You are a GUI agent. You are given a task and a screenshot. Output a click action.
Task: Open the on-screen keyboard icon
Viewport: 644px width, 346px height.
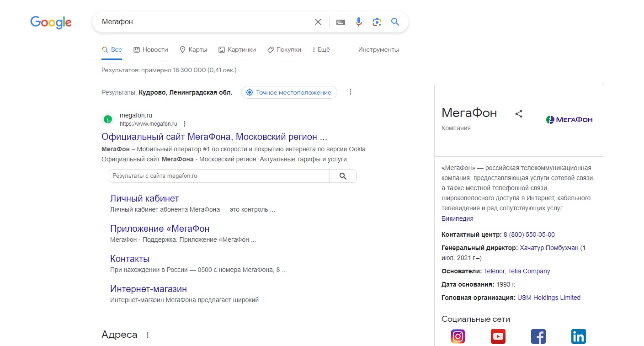[x=341, y=22]
